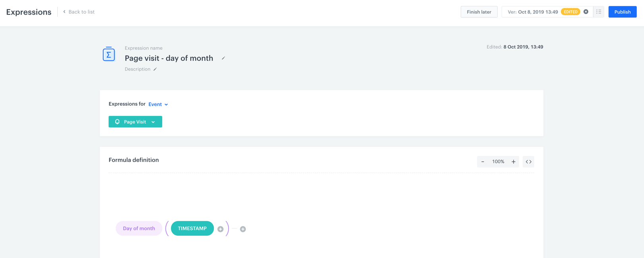This screenshot has width=644, height=258.
Task: Open the Event type dropdown
Action: (158, 104)
